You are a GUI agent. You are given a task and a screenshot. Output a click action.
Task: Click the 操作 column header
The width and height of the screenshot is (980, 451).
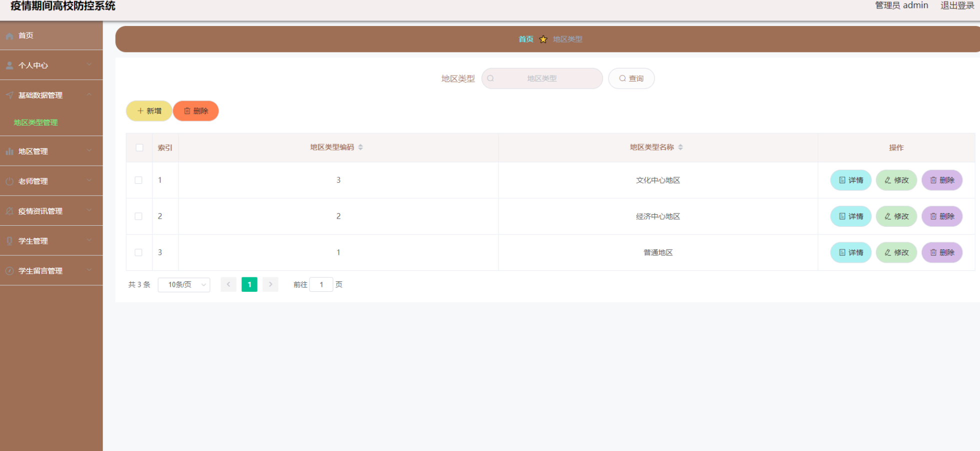[896, 148]
